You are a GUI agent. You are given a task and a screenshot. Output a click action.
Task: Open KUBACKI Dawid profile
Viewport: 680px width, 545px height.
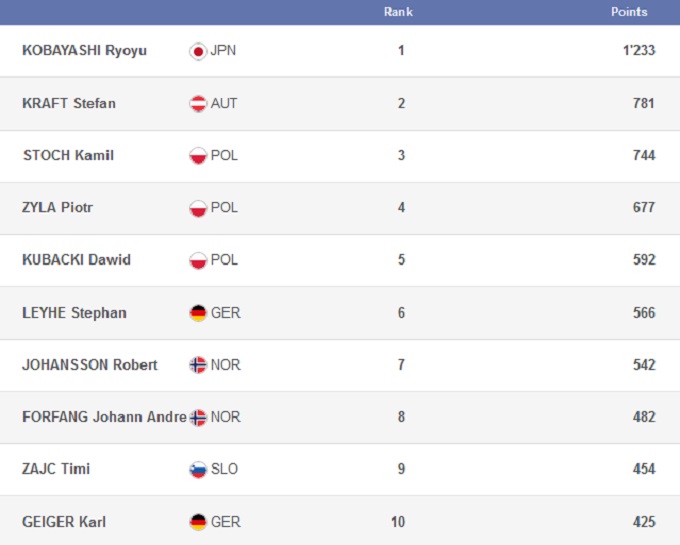[76, 260]
